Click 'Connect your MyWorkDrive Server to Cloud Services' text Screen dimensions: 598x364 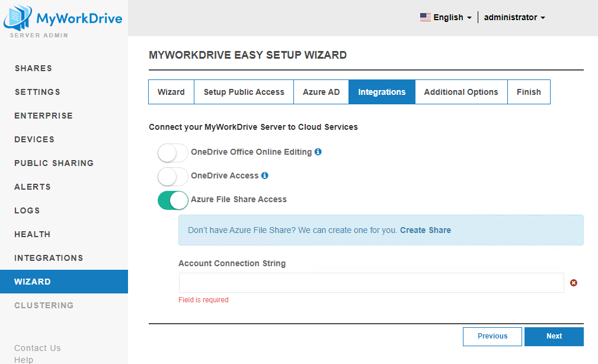point(253,127)
